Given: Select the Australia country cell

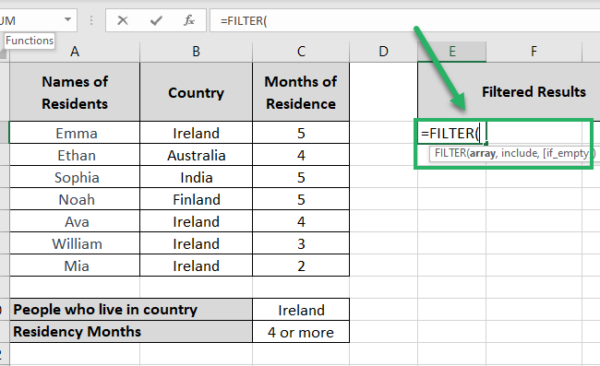Looking at the screenshot, I should pyautogui.click(x=196, y=155).
